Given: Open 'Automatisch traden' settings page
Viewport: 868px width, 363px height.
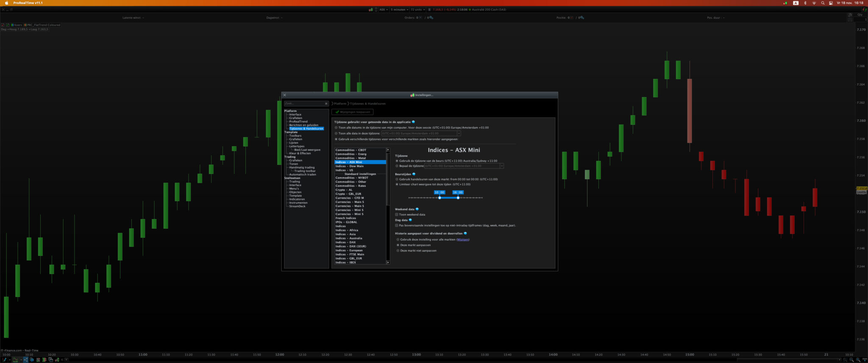Looking at the screenshot, I should [x=302, y=175].
